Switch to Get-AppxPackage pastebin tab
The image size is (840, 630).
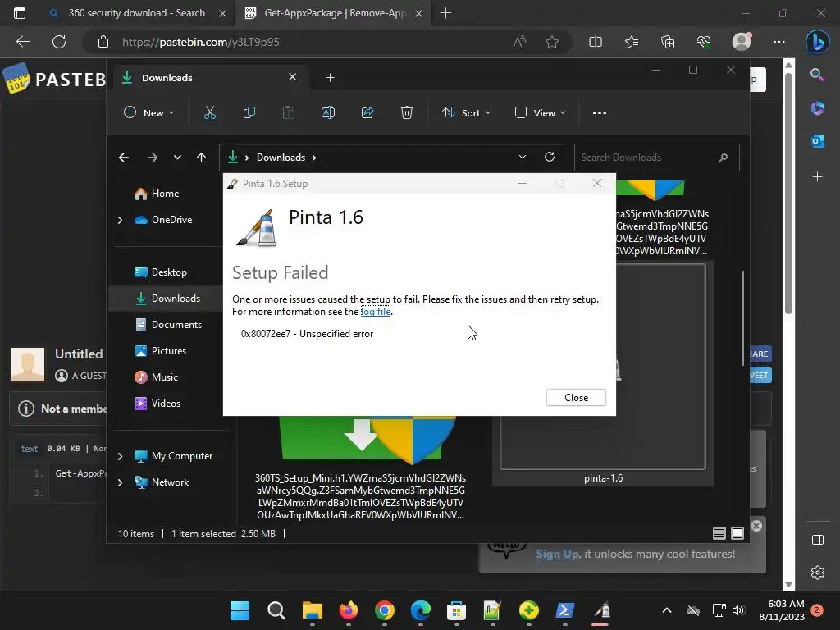(x=335, y=13)
